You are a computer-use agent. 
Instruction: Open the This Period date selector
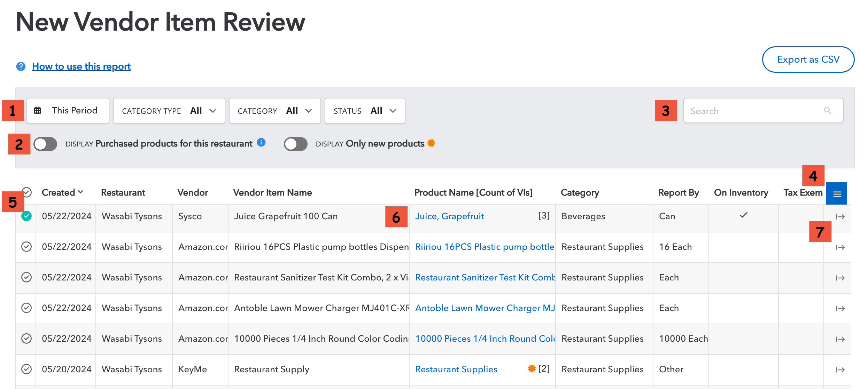68,111
